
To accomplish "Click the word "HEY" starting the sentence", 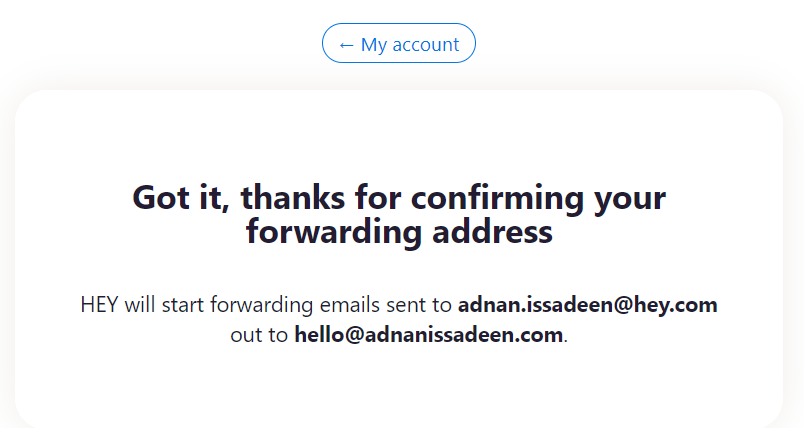I will pos(100,305).
